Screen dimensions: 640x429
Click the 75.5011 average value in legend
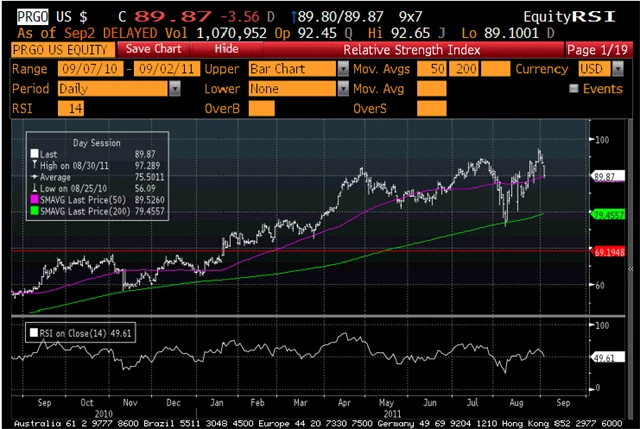pyautogui.click(x=149, y=177)
